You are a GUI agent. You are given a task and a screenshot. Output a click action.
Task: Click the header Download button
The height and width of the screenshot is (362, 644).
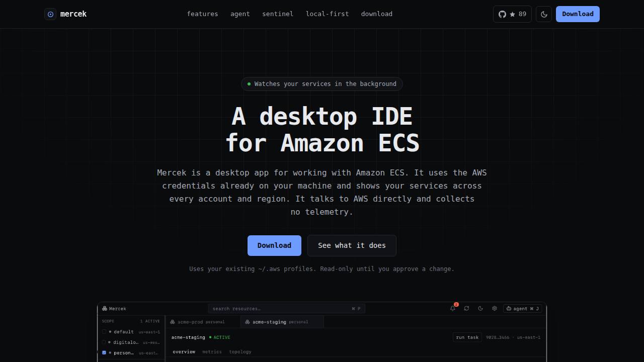pyautogui.click(x=578, y=14)
